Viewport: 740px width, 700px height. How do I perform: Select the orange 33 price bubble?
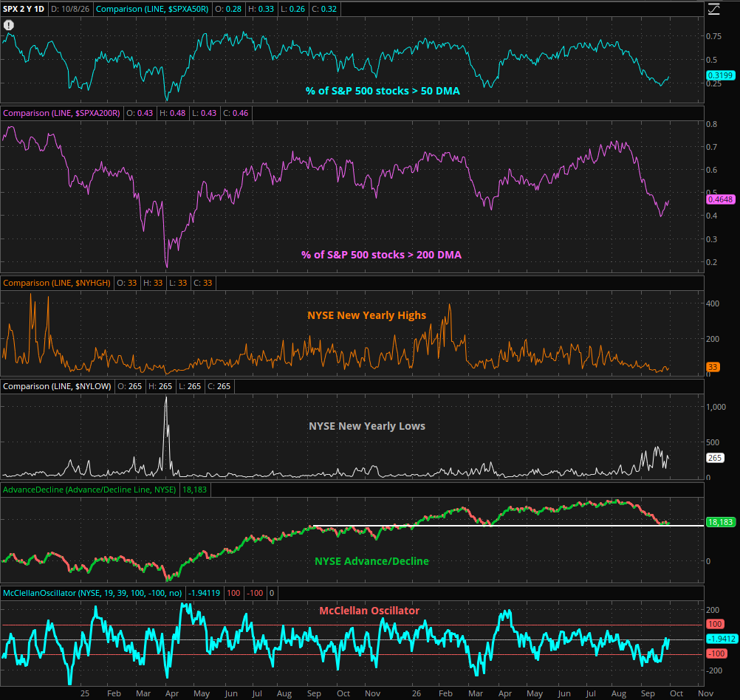point(713,367)
